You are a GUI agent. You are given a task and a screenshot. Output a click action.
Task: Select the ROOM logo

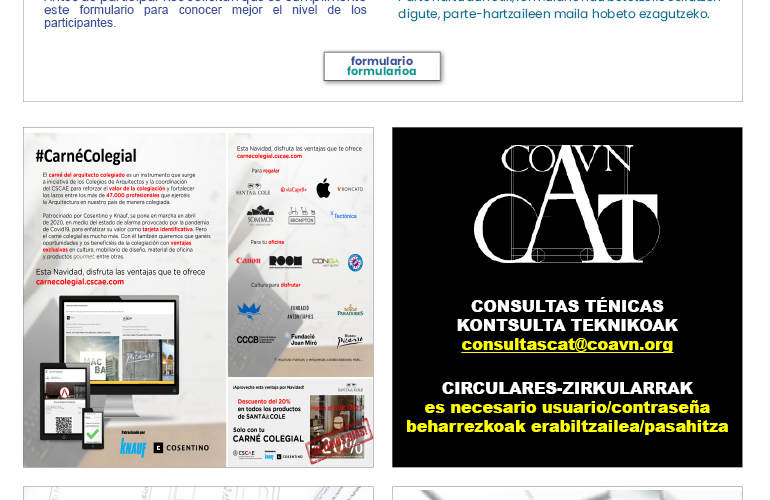coord(285,261)
